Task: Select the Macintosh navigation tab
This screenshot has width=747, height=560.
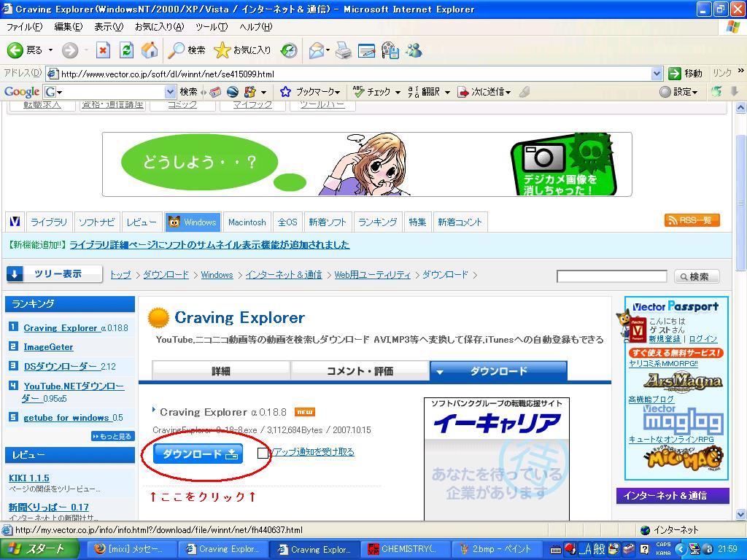Action: pyautogui.click(x=247, y=222)
